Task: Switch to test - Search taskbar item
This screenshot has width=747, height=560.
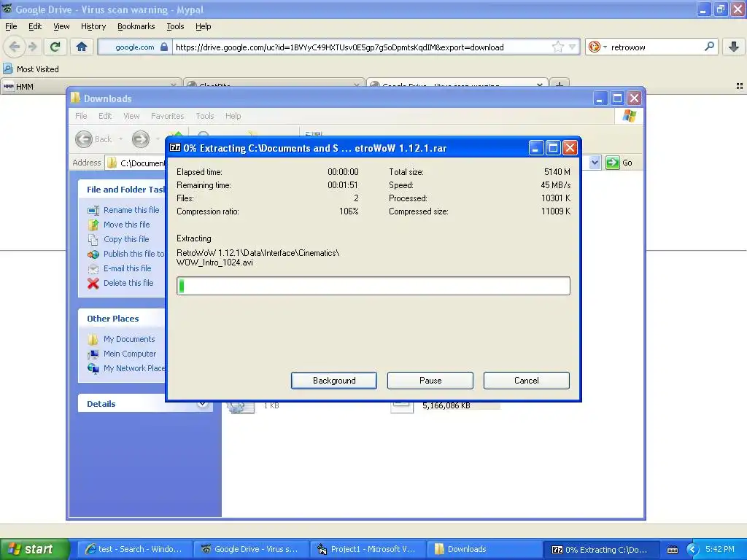Action: (x=134, y=549)
